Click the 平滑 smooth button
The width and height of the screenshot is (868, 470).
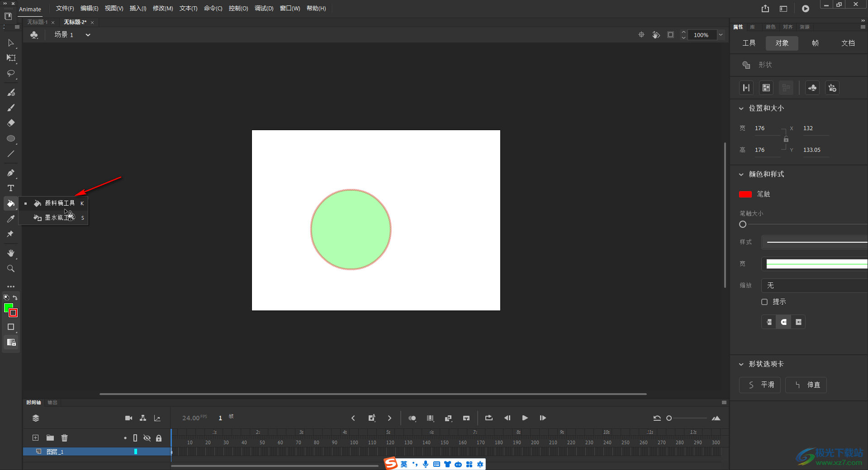[760, 385]
